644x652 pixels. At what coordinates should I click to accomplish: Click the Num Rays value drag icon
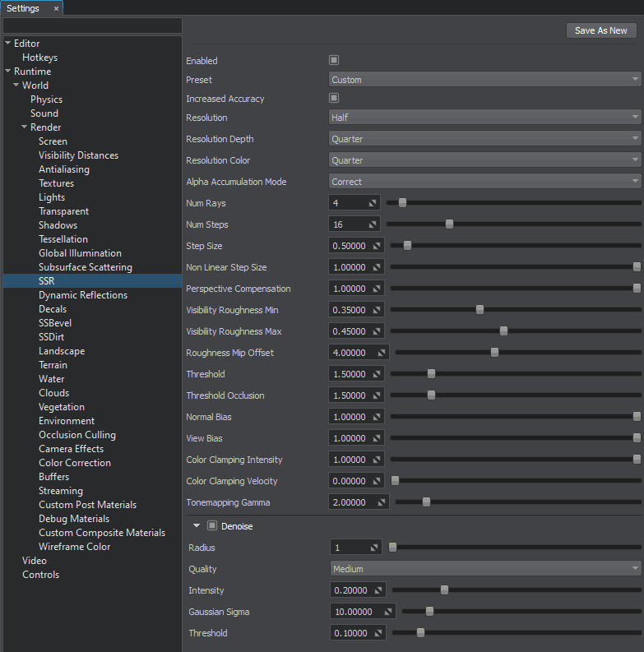(x=373, y=203)
